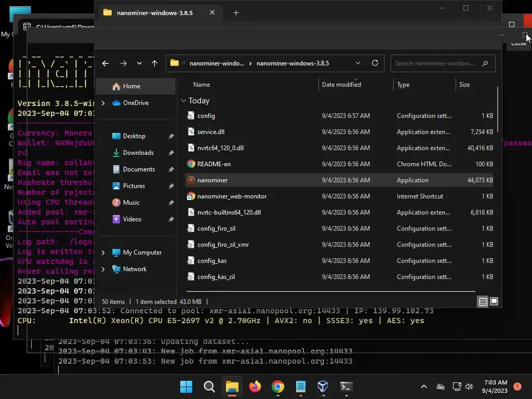Viewport: 532px width, 399px height.
Task: Select the nanominer_web-monitor shortcut
Action: pyautogui.click(x=339, y=196)
